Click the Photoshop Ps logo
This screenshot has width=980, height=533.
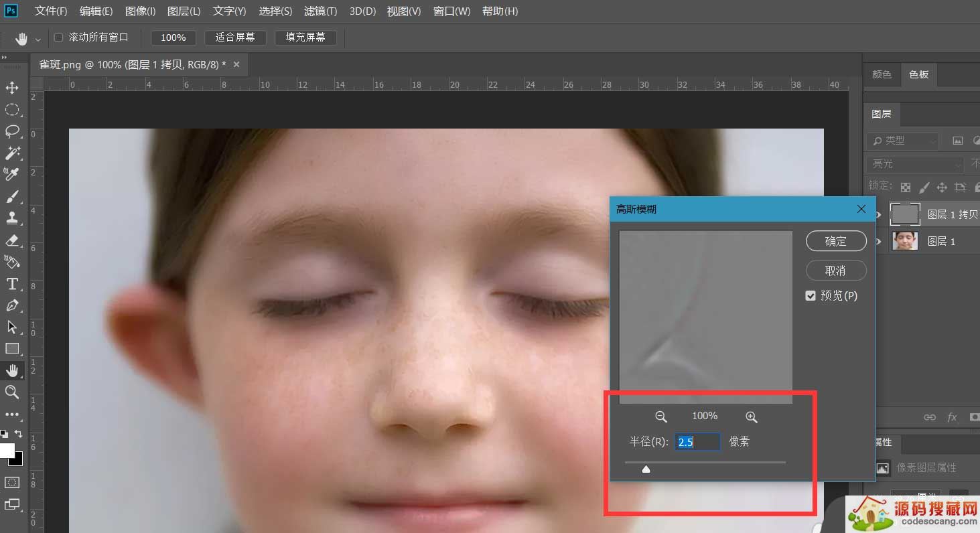click(x=11, y=10)
